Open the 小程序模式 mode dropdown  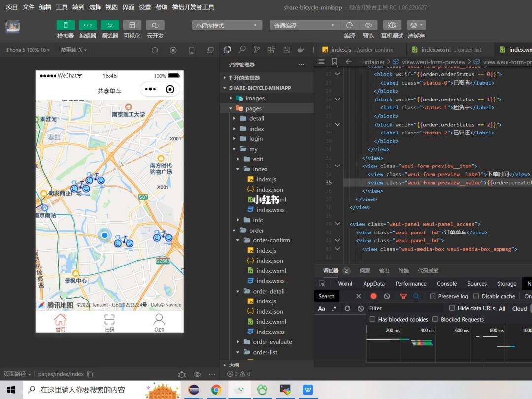[227, 26]
